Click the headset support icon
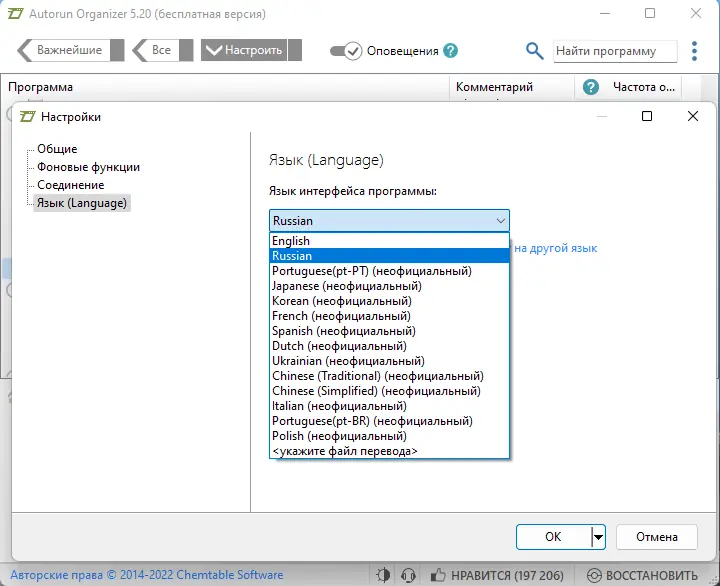Viewport: 720px width, 586px height. click(408, 575)
